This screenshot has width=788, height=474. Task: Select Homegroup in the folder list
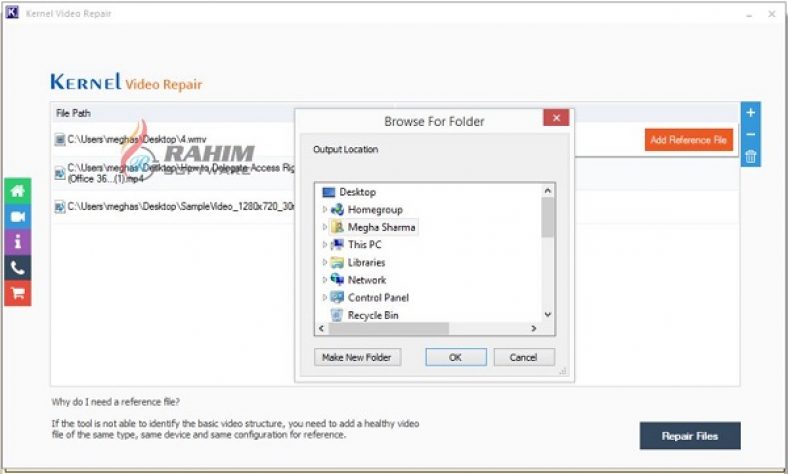[375, 210]
